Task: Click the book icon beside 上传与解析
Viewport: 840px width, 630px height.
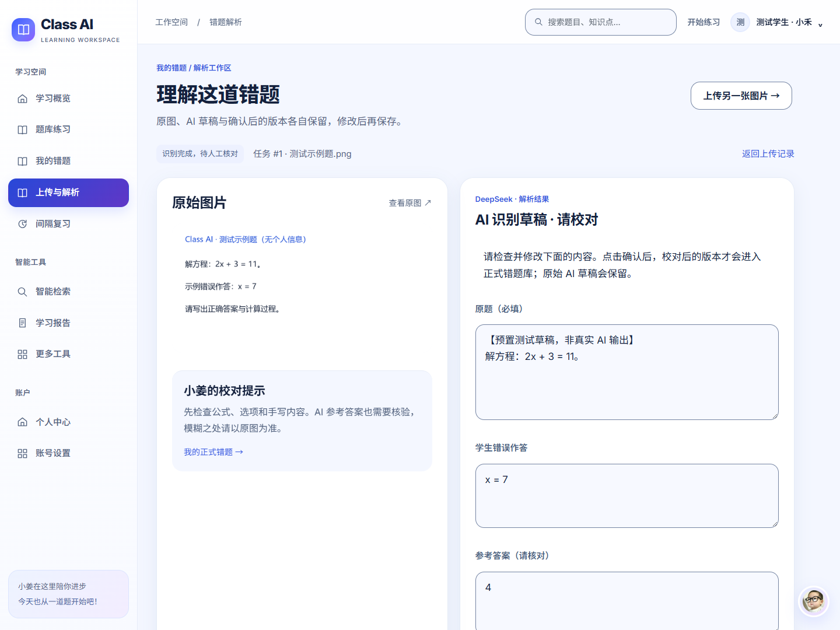Action: (x=22, y=192)
